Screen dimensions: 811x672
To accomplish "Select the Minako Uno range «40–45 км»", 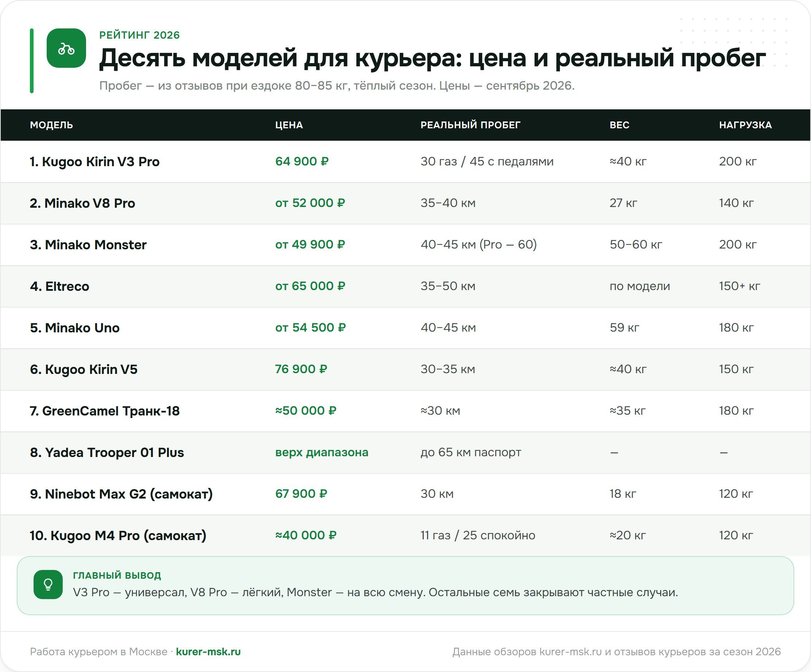I will tap(449, 328).
